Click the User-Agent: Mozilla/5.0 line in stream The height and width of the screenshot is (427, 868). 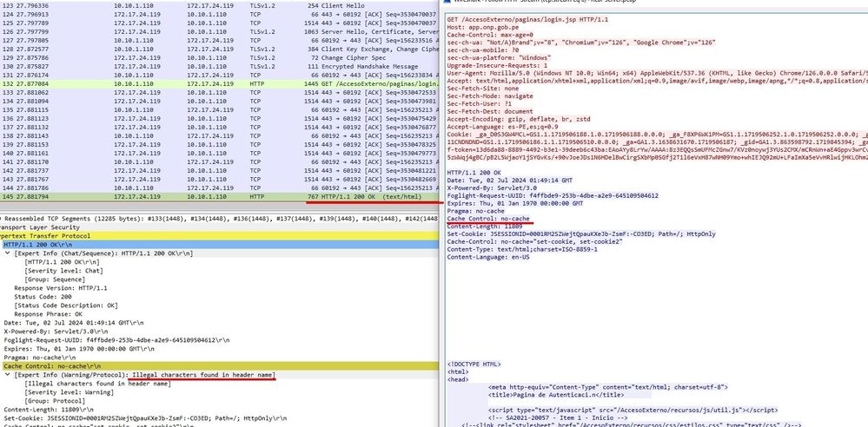657,73
